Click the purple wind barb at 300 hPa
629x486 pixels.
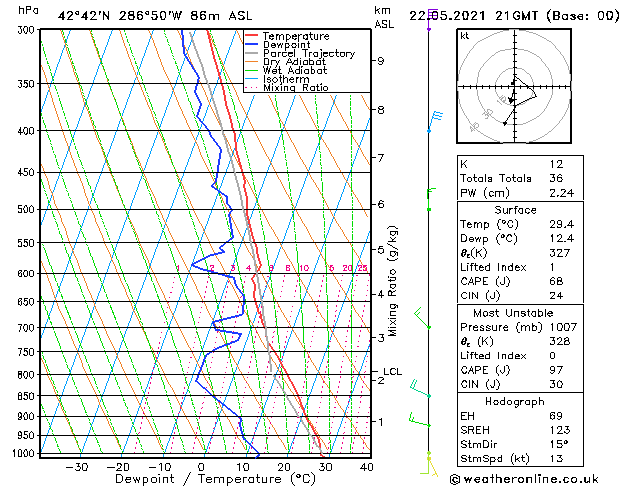click(432, 19)
